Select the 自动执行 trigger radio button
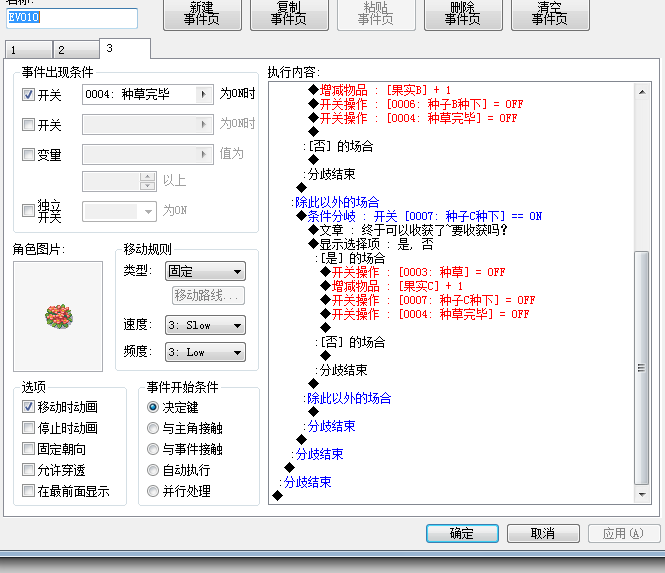The width and height of the screenshot is (665, 573). click(x=153, y=470)
